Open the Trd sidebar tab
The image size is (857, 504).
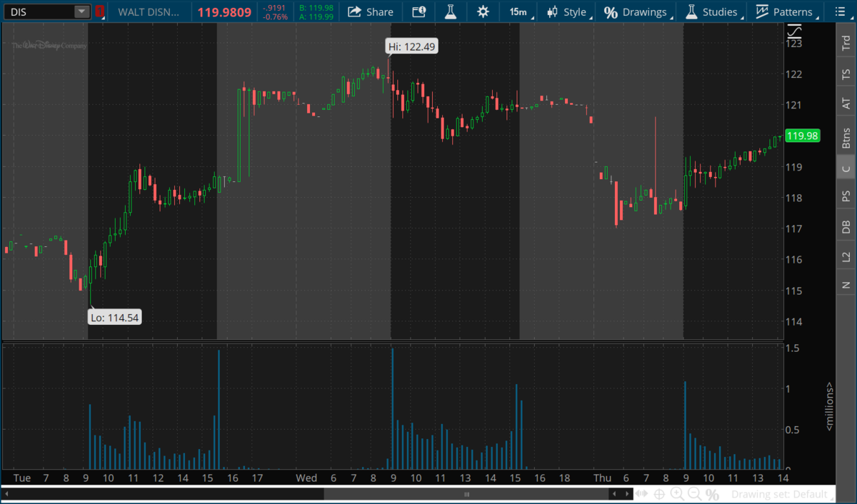[x=846, y=44]
